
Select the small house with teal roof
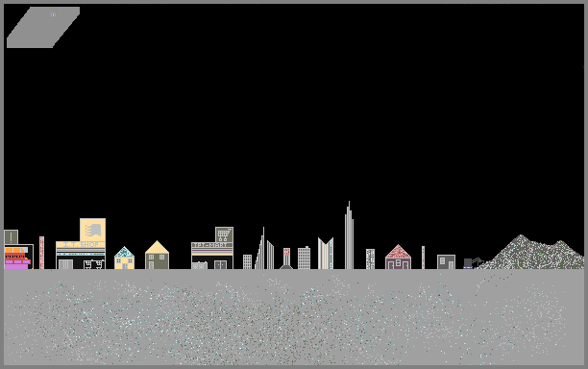[x=124, y=258]
